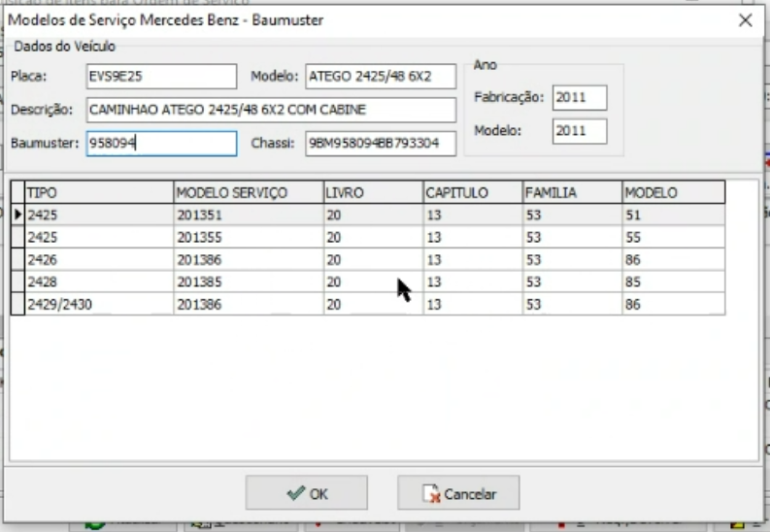
Task: Click CAPITULO cell 13 in 201355 row
Action: tap(473, 237)
